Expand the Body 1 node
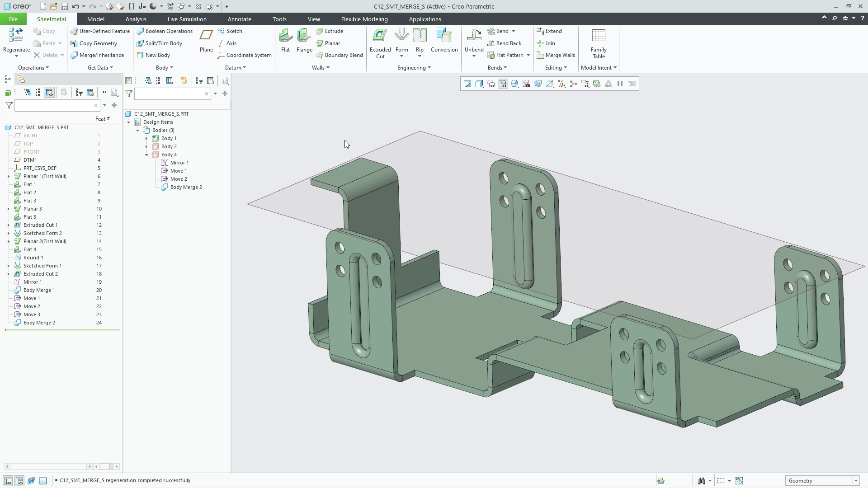 coord(146,138)
